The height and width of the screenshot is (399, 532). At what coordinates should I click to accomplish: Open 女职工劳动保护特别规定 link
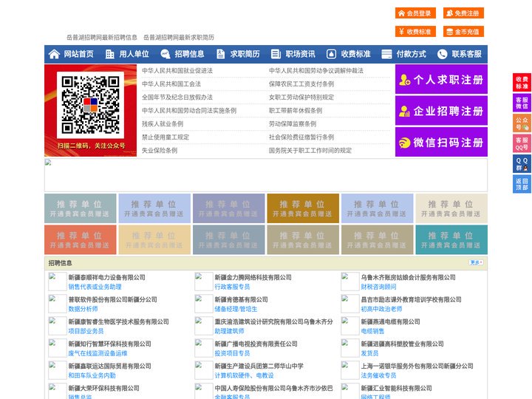(301, 97)
